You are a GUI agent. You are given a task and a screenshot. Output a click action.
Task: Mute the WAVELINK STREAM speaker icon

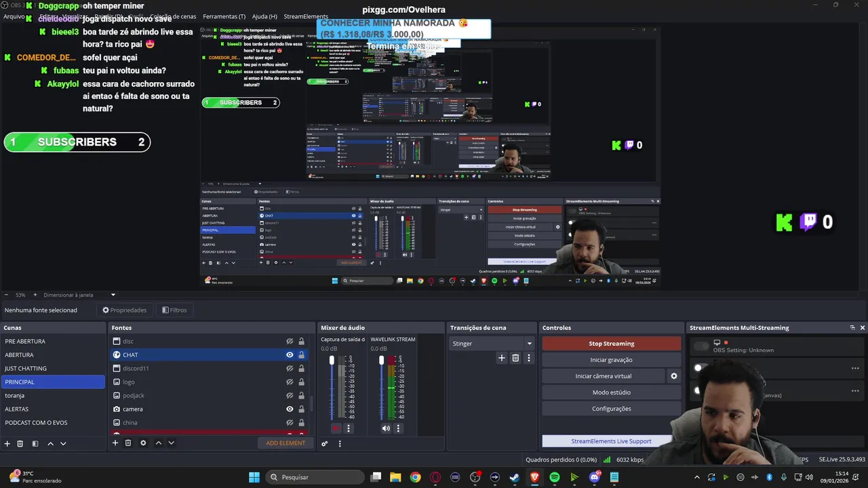tap(386, 428)
